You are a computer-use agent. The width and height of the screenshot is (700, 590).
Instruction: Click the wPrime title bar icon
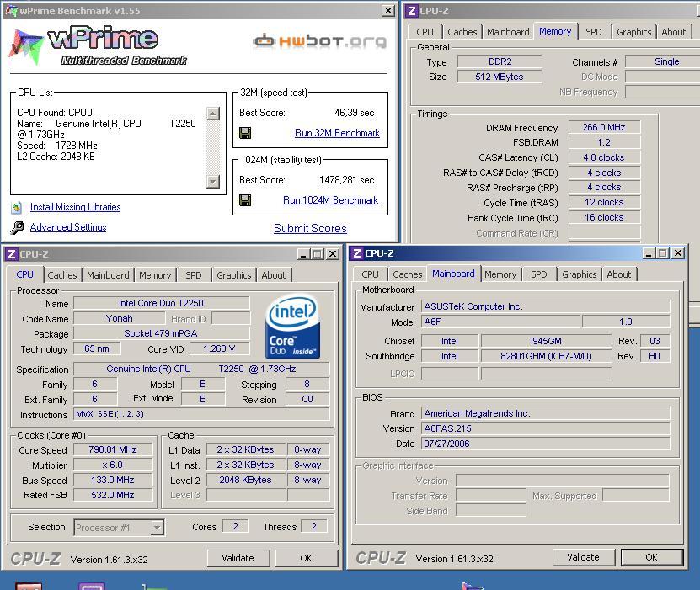[x=11, y=11]
